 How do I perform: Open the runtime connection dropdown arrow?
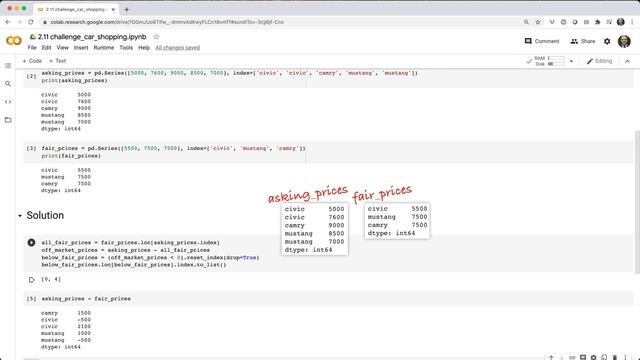click(571, 61)
